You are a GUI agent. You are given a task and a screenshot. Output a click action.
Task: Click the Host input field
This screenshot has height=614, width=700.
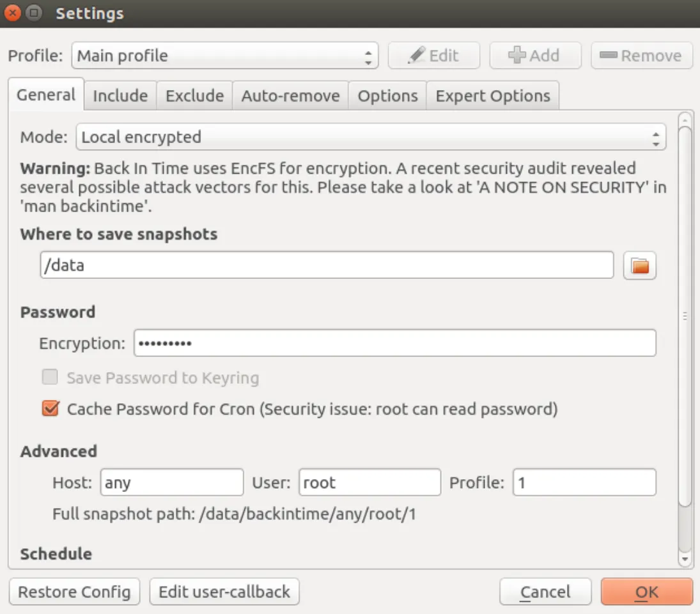point(172,482)
